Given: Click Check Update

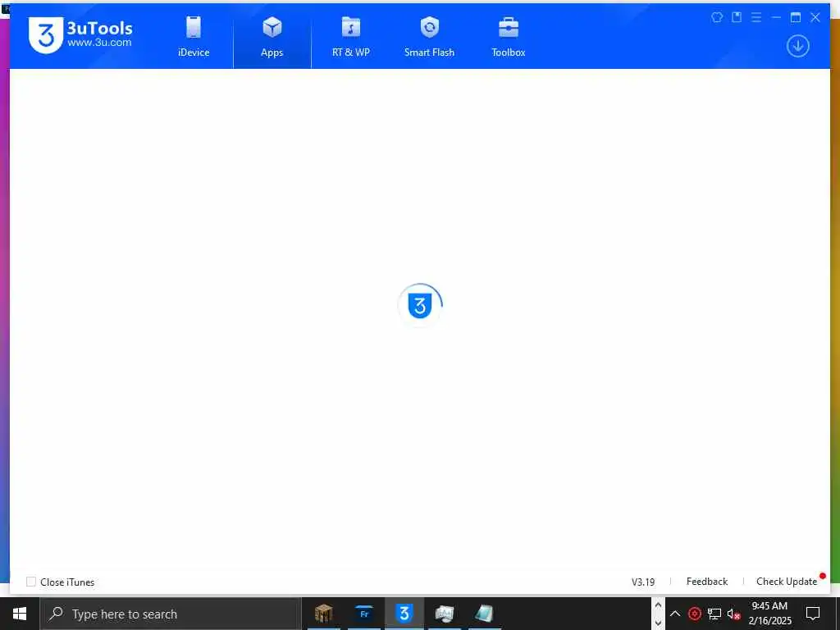Looking at the screenshot, I should pos(787,582).
